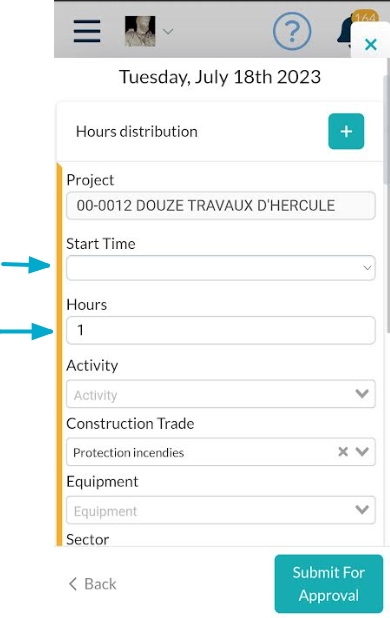Expand the Activity dropdown
The height and width of the screenshot is (618, 390).
click(221, 394)
